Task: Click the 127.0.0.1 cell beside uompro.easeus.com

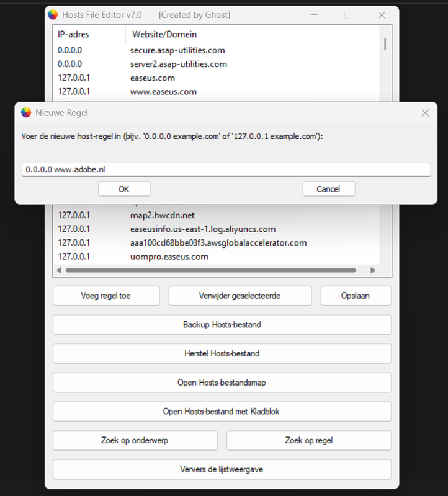Action: (74, 257)
